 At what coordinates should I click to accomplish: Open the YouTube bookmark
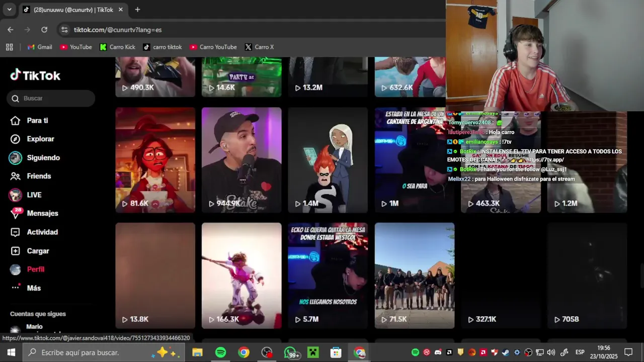[x=76, y=47]
